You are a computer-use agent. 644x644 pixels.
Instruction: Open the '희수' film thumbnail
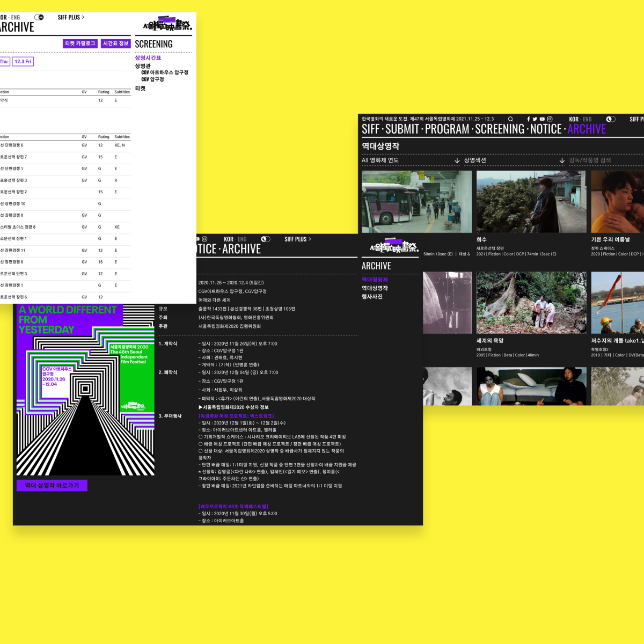click(x=531, y=202)
